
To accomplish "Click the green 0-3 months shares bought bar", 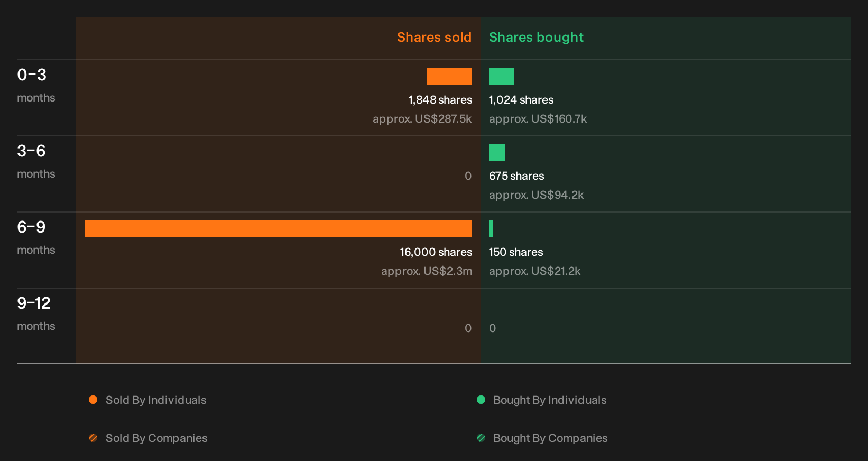I will coord(501,76).
